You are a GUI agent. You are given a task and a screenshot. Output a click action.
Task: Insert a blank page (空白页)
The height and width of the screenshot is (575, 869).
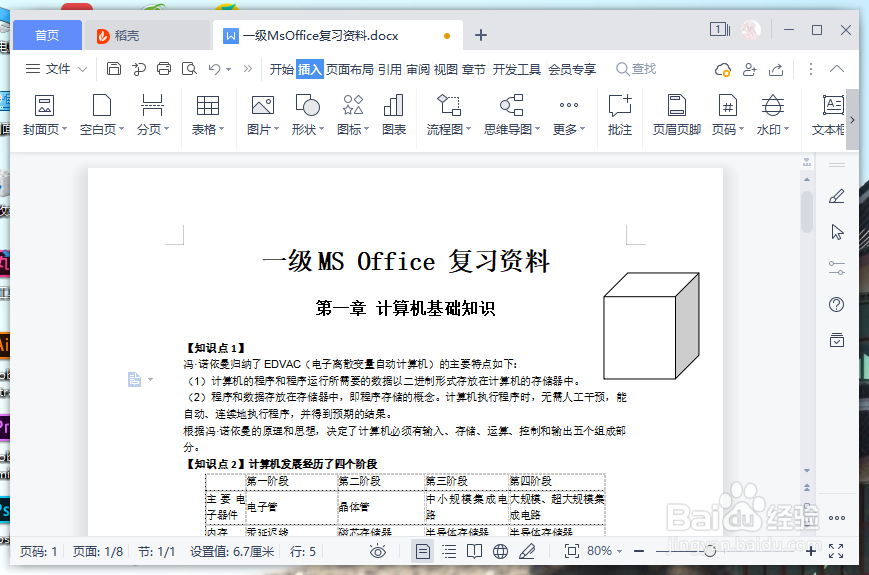coord(101,115)
